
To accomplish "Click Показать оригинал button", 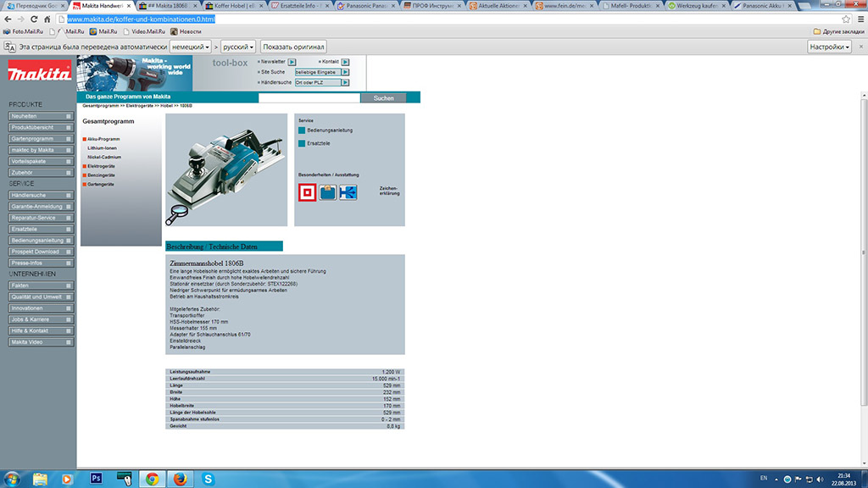I will 293,47.
